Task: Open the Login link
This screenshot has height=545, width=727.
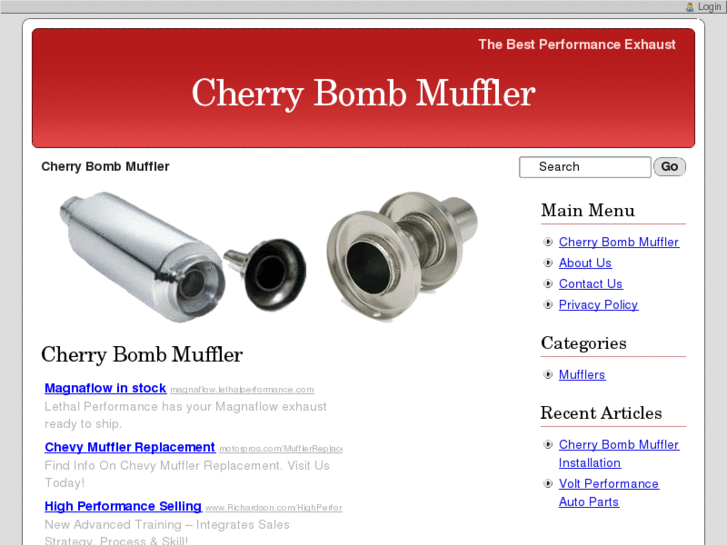Action: click(x=709, y=7)
